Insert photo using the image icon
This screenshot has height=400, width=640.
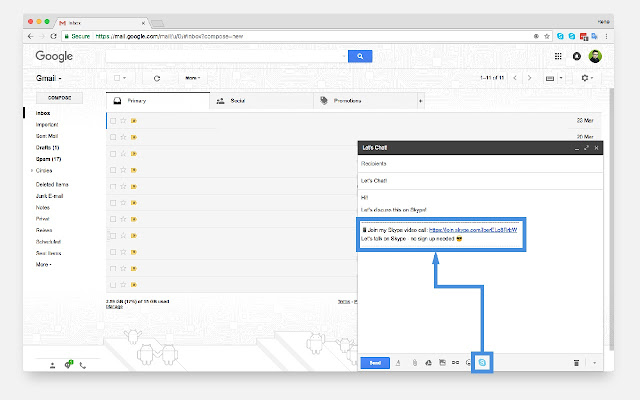[442, 362]
